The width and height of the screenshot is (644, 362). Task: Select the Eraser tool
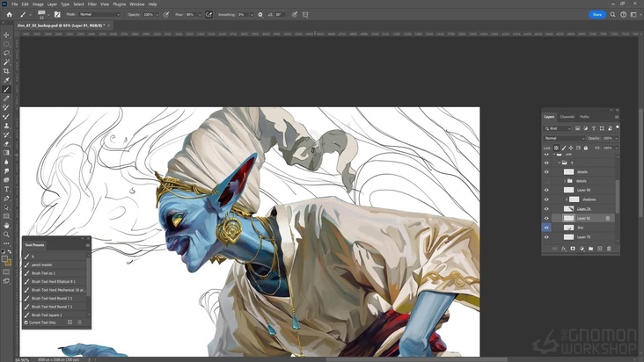(6, 143)
